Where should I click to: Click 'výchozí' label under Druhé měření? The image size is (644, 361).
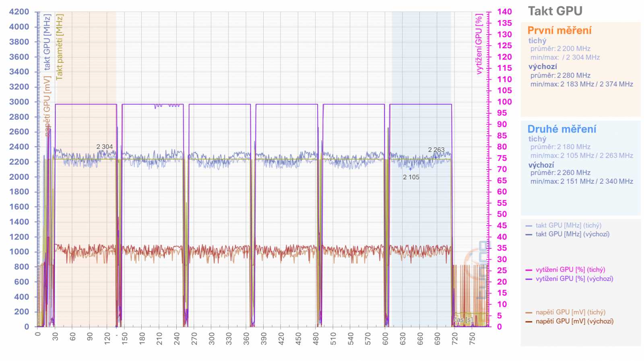[541, 165]
